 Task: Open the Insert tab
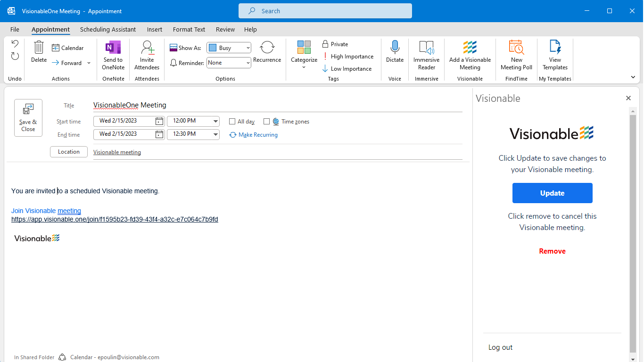tap(155, 29)
